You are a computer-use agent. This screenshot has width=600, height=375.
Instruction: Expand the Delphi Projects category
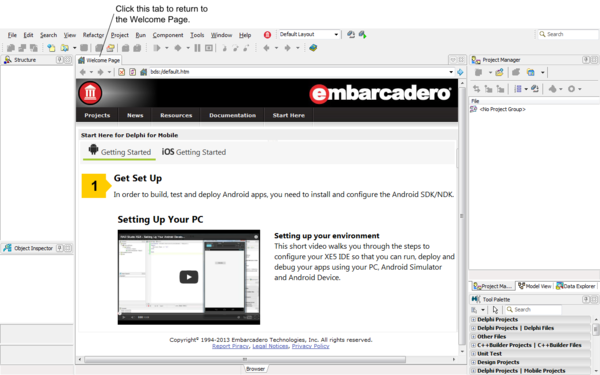pos(473,320)
